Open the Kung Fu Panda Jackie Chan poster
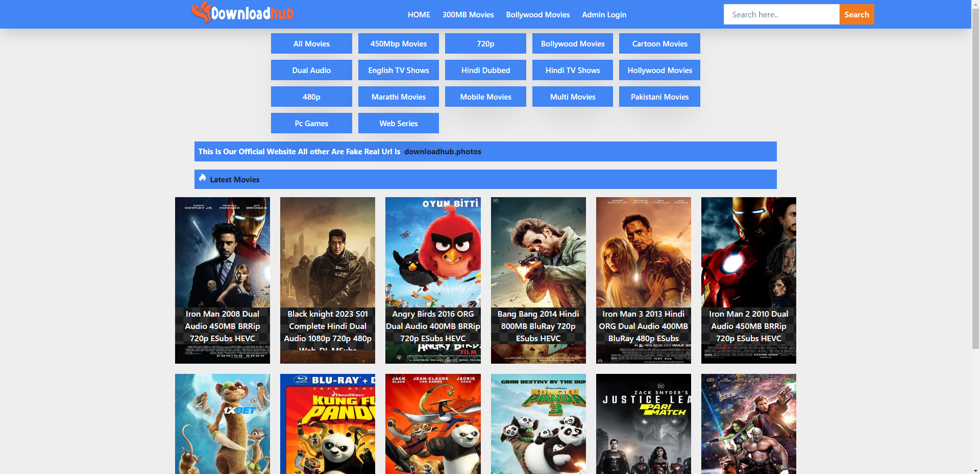980x474 pixels. (x=433, y=424)
